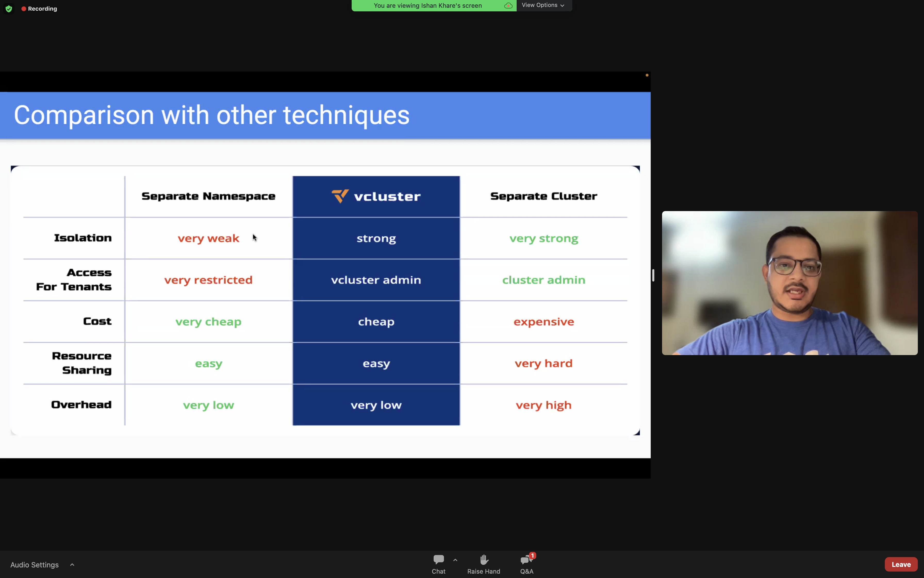Click the 'very cheap' cell
The height and width of the screenshot is (578, 924).
click(x=209, y=322)
